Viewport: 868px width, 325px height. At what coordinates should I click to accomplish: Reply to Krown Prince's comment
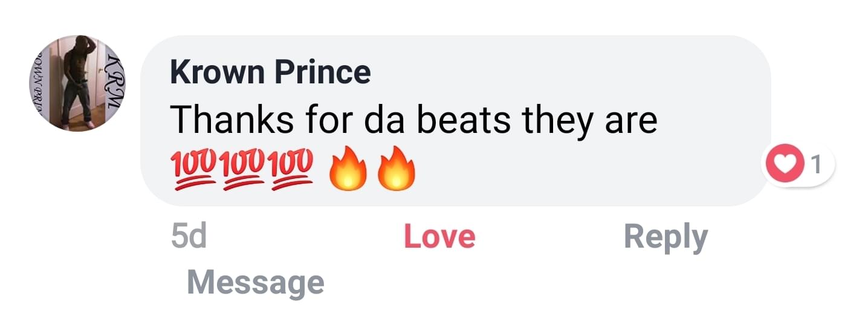click(x=666, y=237)
